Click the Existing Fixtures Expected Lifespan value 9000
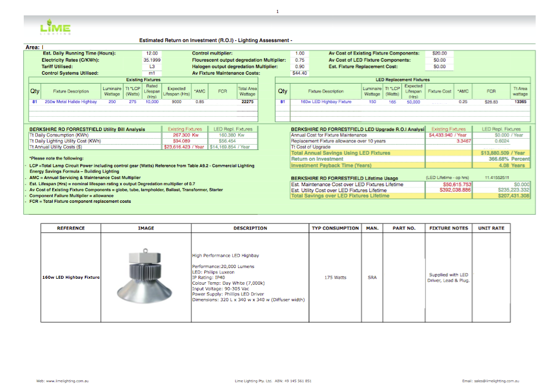The height and width of the screenshot is (392, 555). [177, 102]
